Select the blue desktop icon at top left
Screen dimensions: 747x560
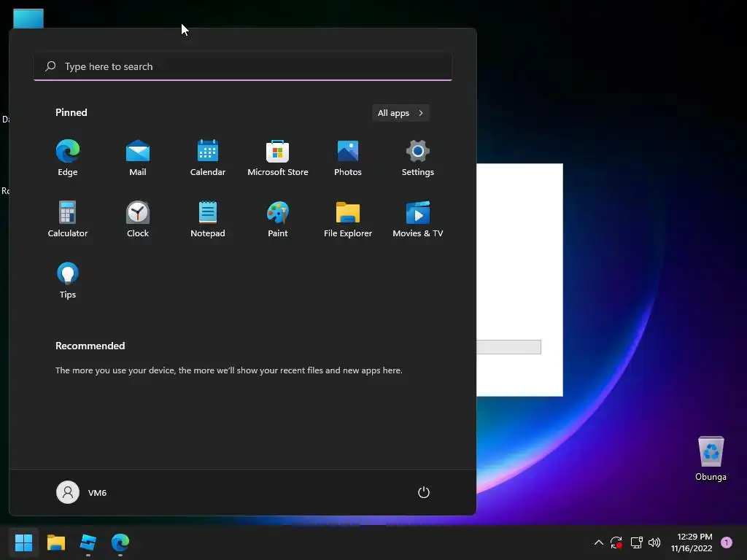[x=28, y=18]
